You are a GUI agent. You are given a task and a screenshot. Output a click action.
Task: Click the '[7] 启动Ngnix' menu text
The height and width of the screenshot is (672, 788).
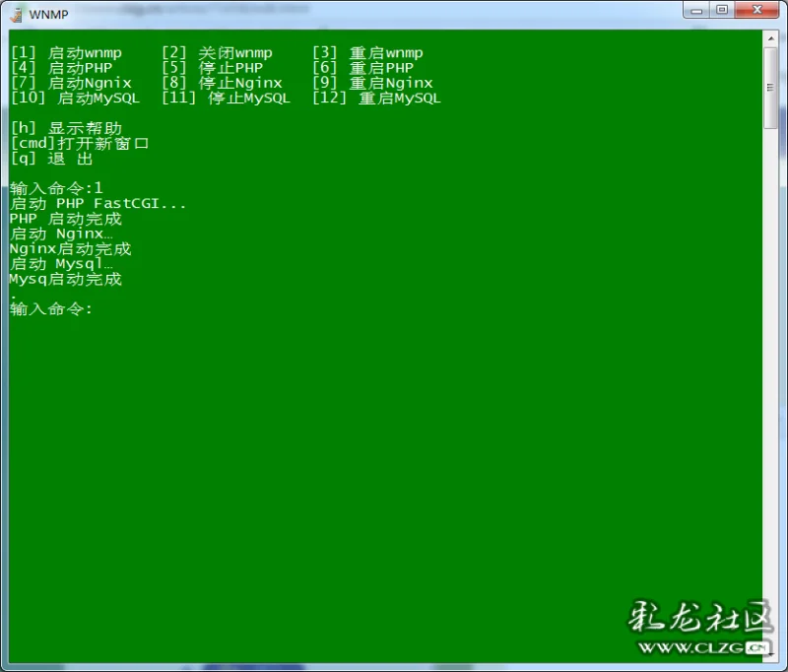[x=71, y=83]
